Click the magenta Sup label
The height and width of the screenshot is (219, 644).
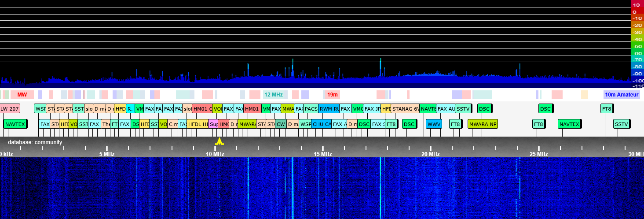213,124
